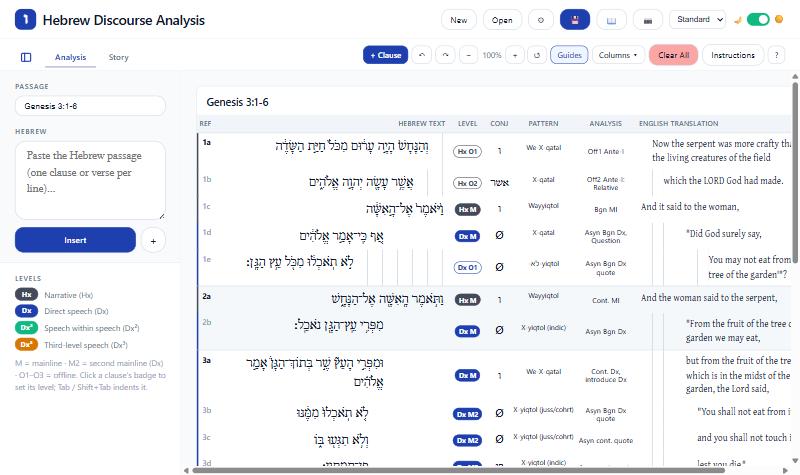
Task: Click the 'Cont. Ml' analysis cell in row 2a
Action: tap(606, 301)
